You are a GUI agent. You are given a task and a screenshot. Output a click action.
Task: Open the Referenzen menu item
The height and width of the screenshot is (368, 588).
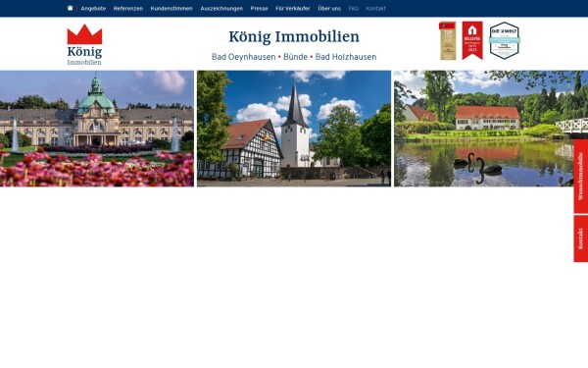coord(128,8)
